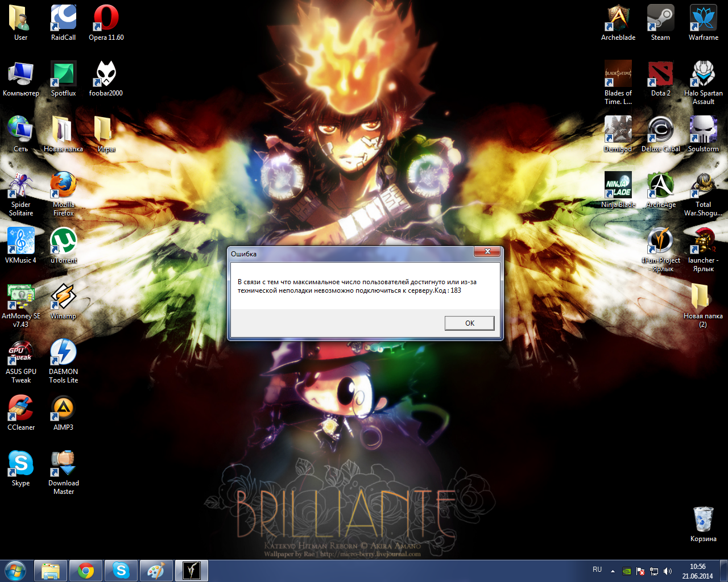
Task: Launch uTorrent shortcut
Action: click(63, 246)
